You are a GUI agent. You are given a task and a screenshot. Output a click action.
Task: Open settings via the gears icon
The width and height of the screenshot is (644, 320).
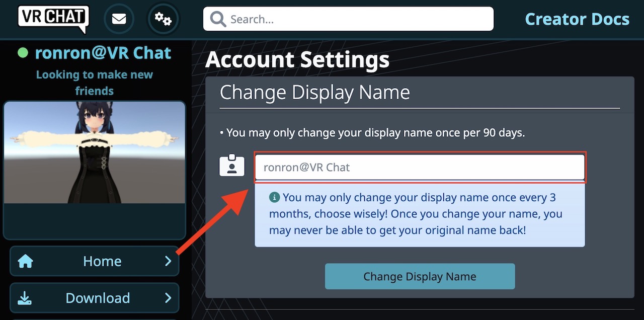click(x=163, y=19)
